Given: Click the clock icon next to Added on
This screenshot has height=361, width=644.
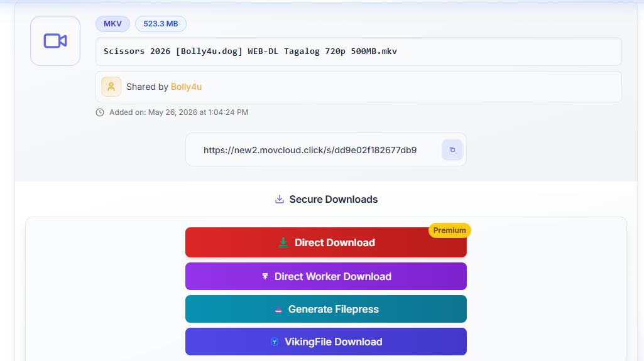Looking at the screenshot, I should (x=100, y=112).
